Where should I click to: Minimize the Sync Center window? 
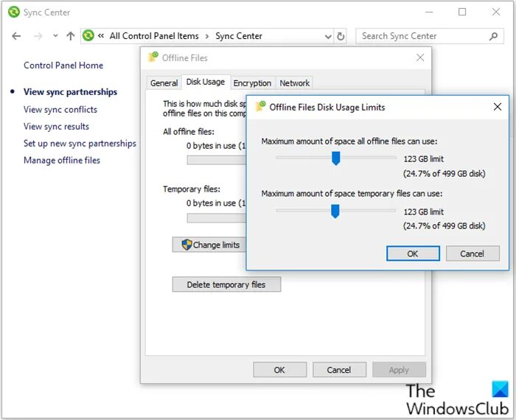point(429,13)
